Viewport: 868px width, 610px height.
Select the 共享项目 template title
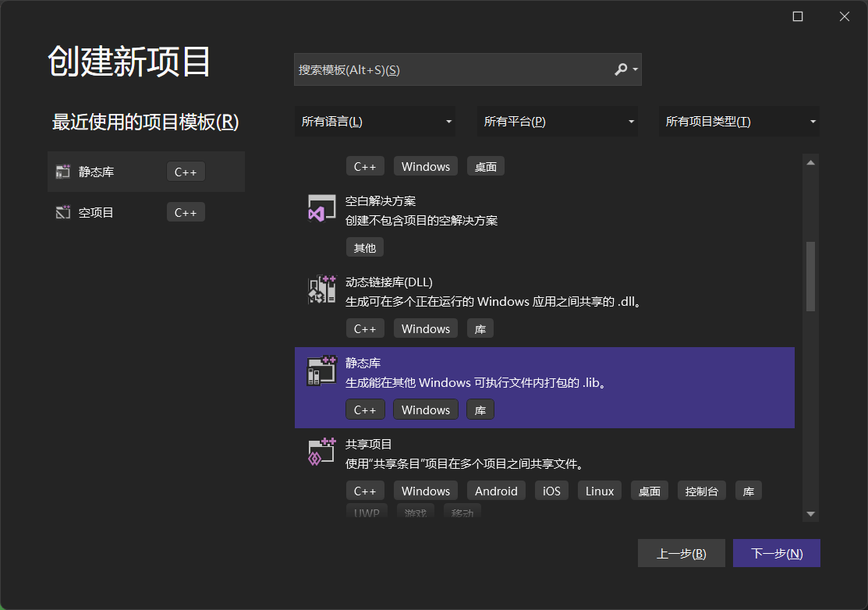click(368, 444)
